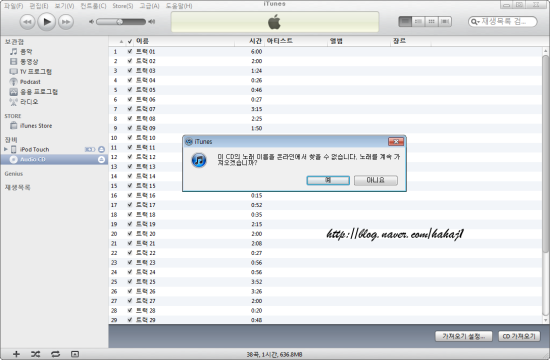Uncheck 트랙 08 checkbox
This screenshot has width=550, height=360.
pyautogui.click(x=130, y=119)
